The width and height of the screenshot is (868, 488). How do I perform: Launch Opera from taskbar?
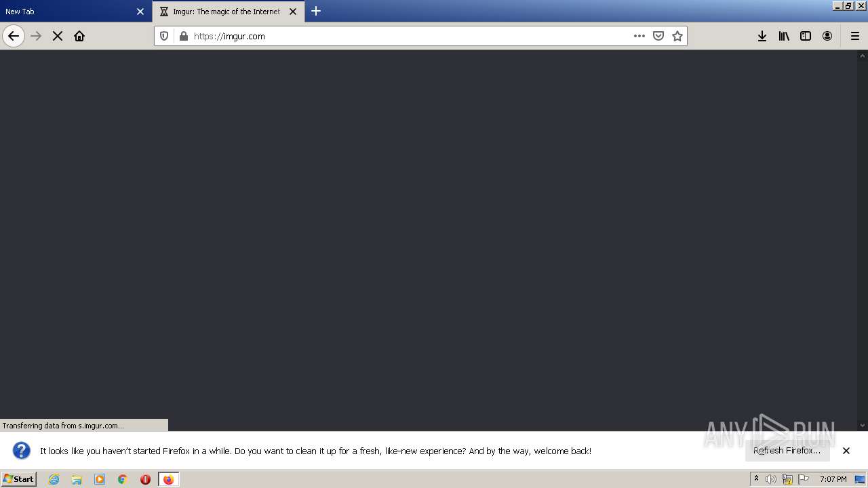[x=145, y=479]
